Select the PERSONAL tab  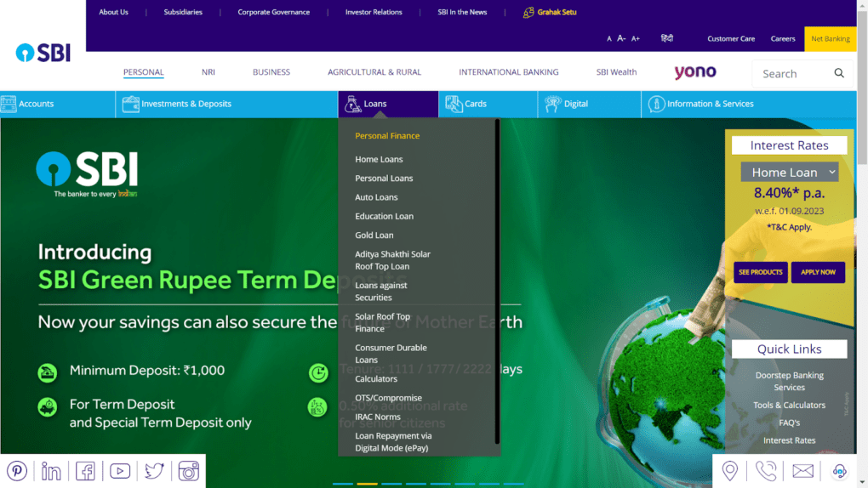coord(143,72)
